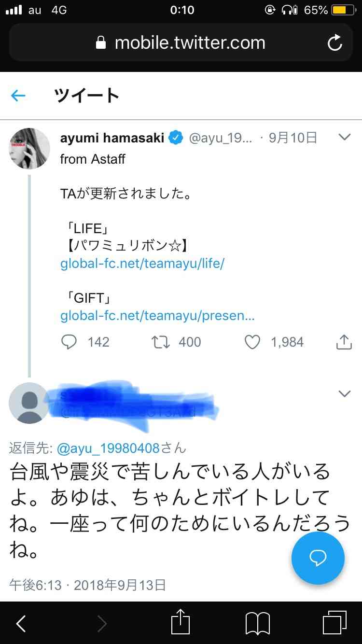
Task: Open Safari bookmarks from the bottom bar
Action: (257, 623)
